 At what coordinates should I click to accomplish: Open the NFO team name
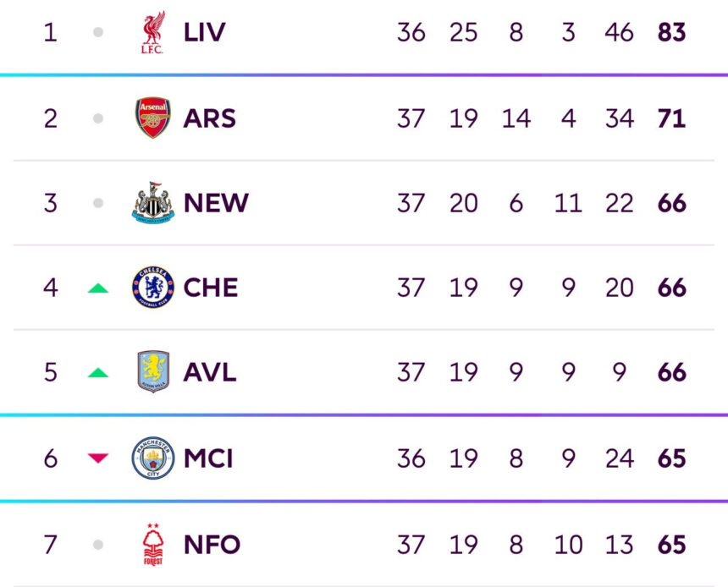(x=212, y=545)
